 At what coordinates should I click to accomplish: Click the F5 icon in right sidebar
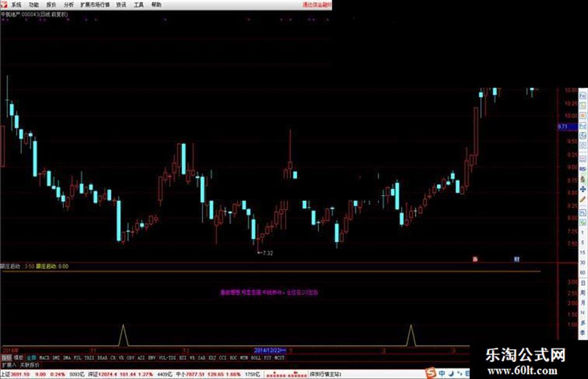[x=583, y=213]
